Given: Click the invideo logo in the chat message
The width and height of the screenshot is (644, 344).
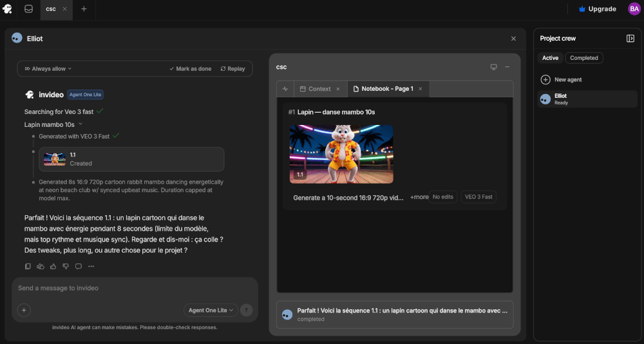Looking at the screenshot, I should click(x=30, y=95).
